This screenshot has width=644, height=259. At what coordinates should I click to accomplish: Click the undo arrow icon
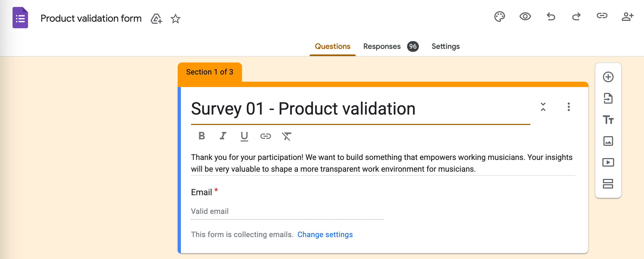tap(551, 17)
